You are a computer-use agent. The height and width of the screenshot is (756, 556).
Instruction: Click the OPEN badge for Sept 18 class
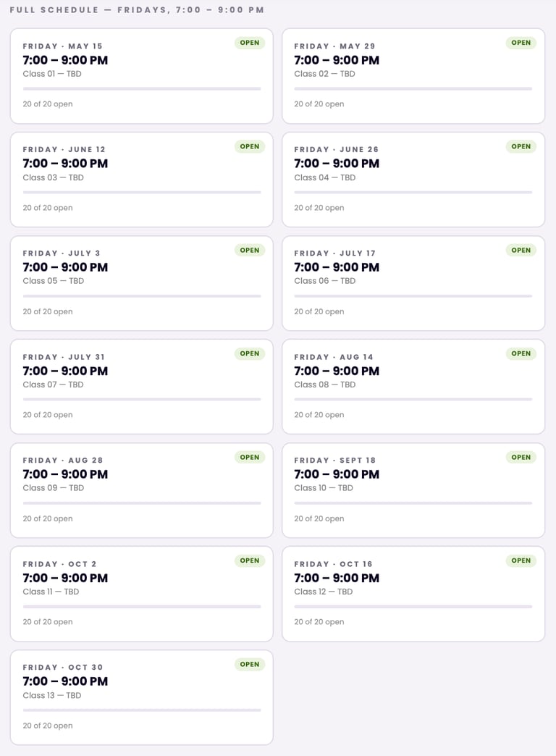pyautogui.click(x=521, y=457)
